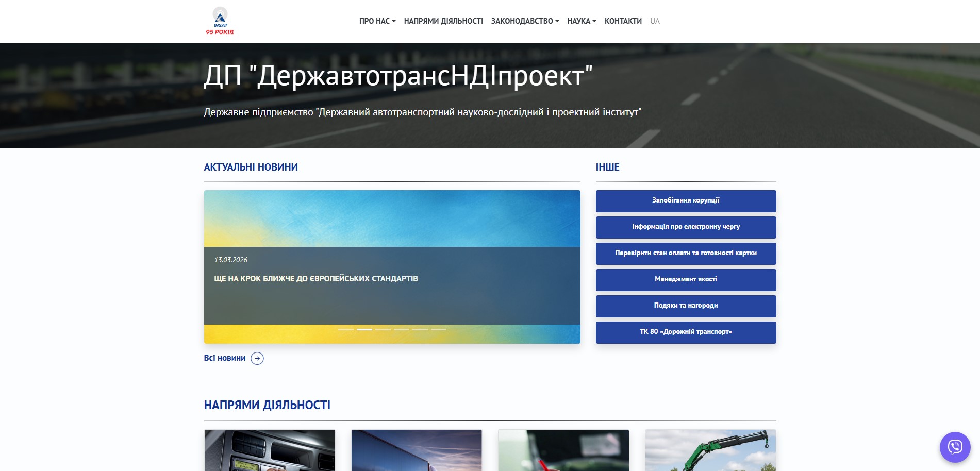Expand the НАУКА dropdown menu
980x471 pixels.
[581, 21]
